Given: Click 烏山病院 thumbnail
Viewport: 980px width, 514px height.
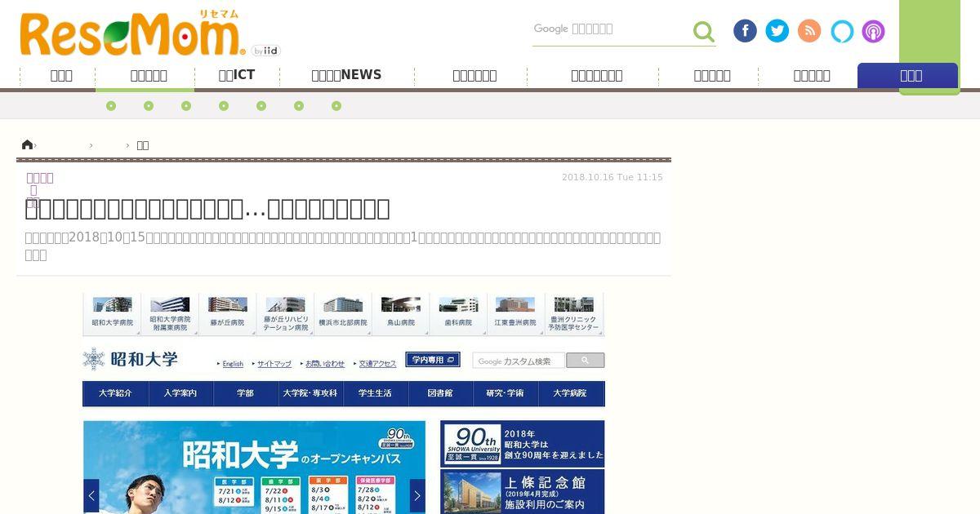Looking at the screenshot, I should pos(400,314).
